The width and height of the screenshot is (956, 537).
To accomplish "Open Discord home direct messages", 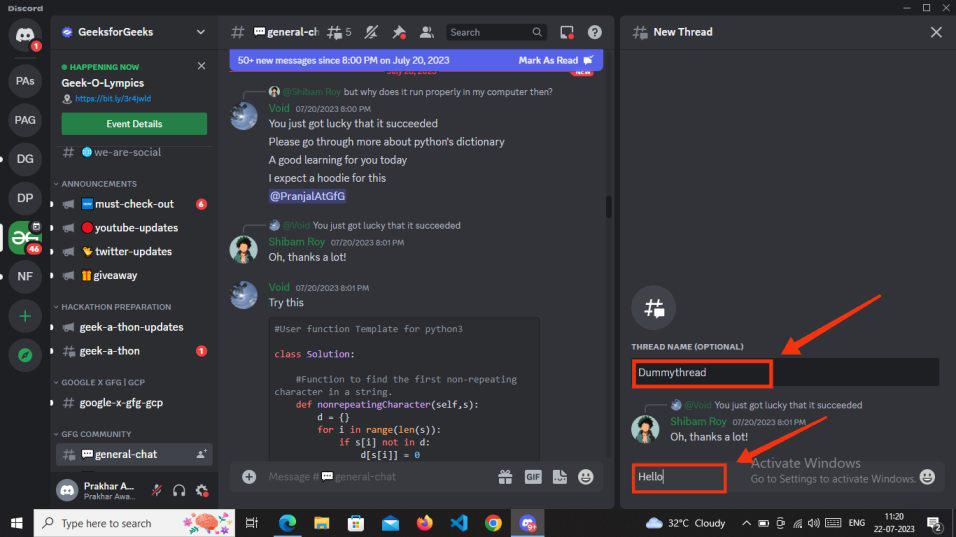I will pyautogui.click(x=25, y=35).
